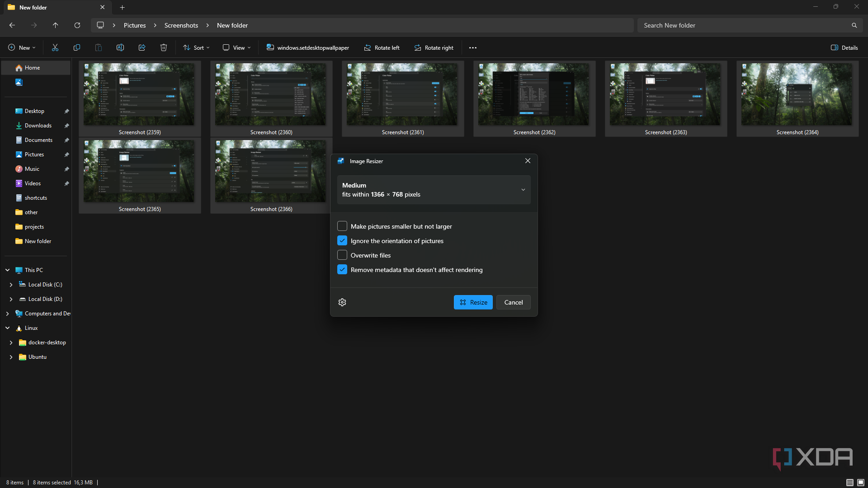868x488 pixels.
Task: Collapse the Linux tree node
Action: [x=7, y=328]
